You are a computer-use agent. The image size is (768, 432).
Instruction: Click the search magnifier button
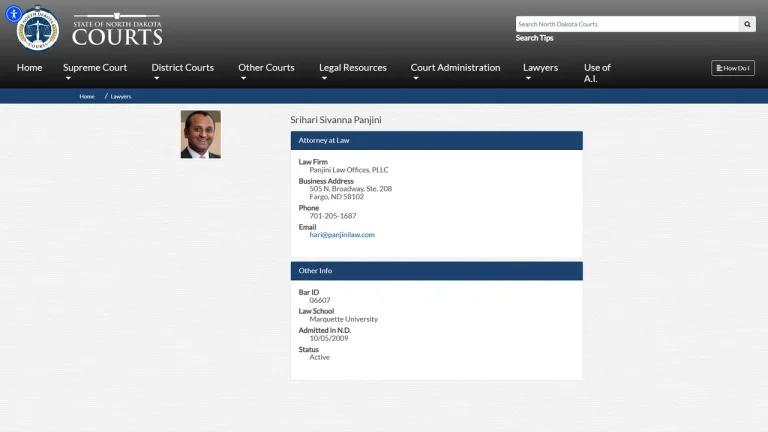(x=747, y=24)
